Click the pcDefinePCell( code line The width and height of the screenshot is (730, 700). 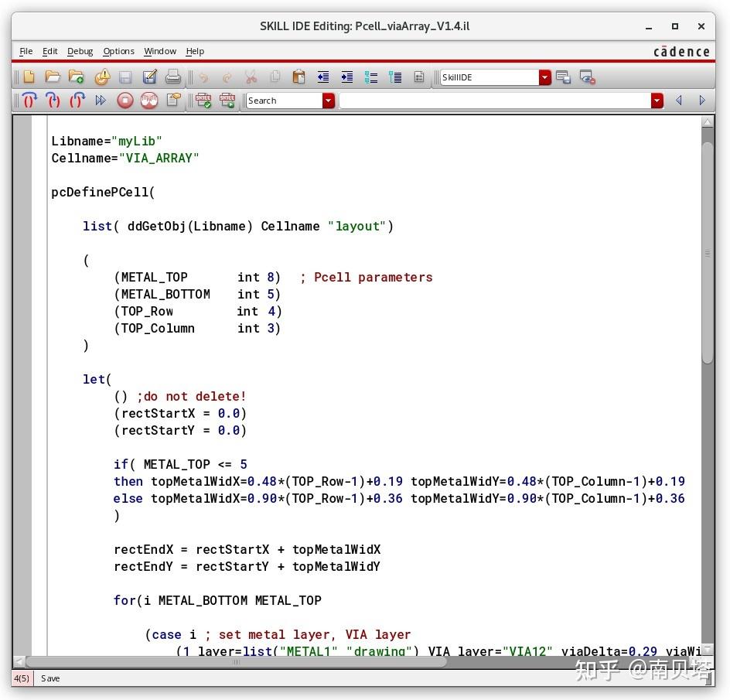point(103,193)
